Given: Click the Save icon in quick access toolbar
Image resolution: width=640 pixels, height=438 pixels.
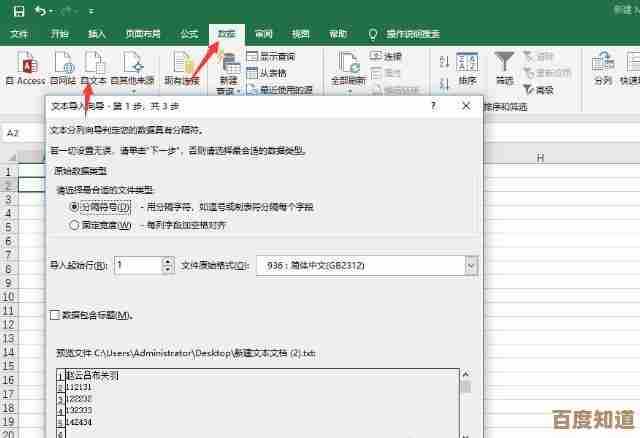Looking at the screenshot, I should click(x=19, y=11).
